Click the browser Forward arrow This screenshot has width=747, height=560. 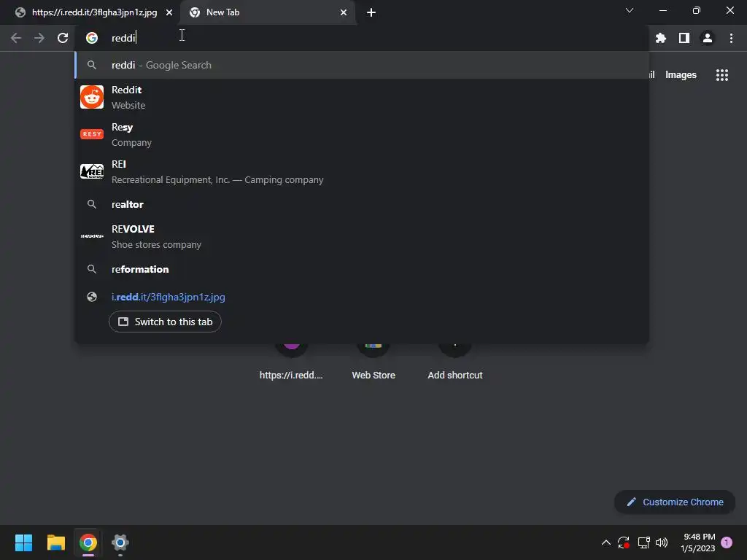point(39,38)
